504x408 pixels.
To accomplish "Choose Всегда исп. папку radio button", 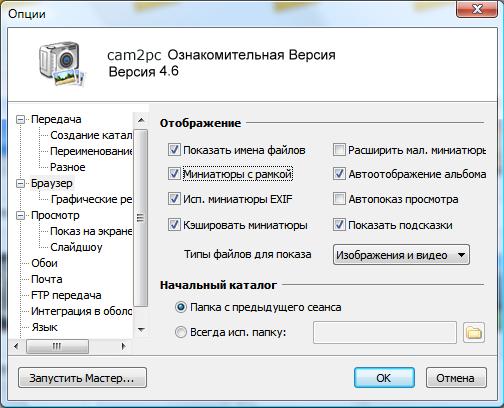I will click(x=181, y=332).
